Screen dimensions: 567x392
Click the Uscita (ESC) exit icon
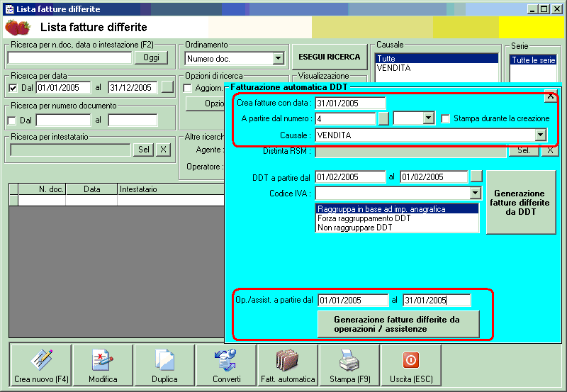coord(411,360)
